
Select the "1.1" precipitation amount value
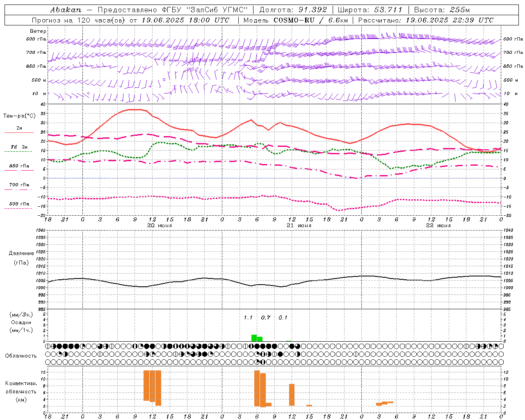pyautogui.click(x=248, y=318)
